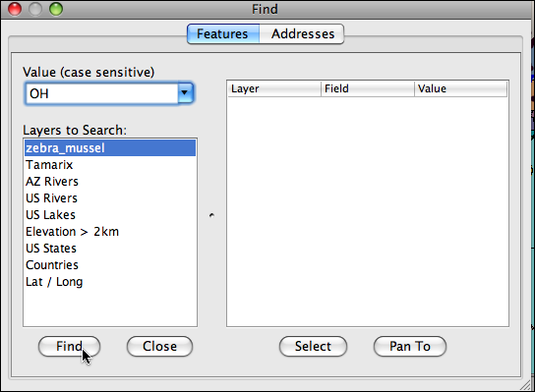Select the Features tab

click(223, 33)
